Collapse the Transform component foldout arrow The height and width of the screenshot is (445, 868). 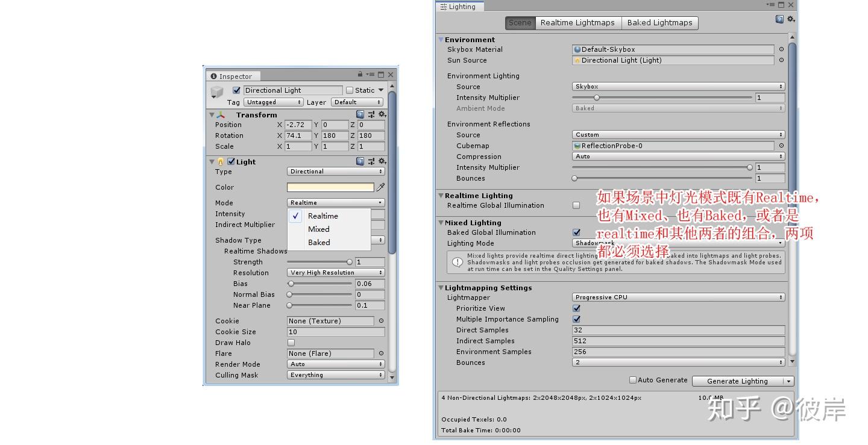[212, 114]
